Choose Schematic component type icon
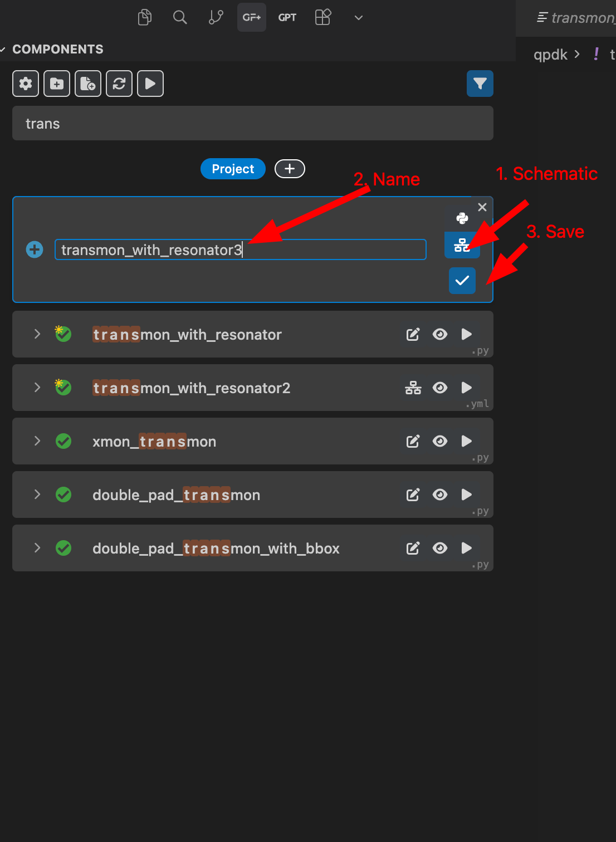 pos(462,245)
